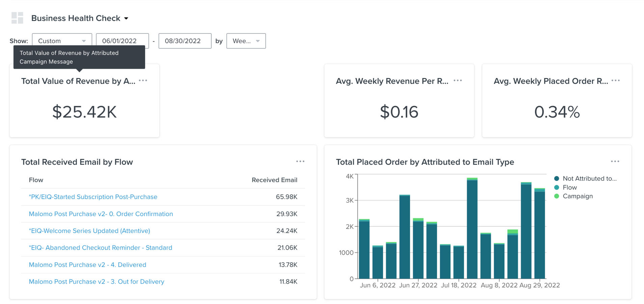Click the dashboard grid icon

coord(17,18)
